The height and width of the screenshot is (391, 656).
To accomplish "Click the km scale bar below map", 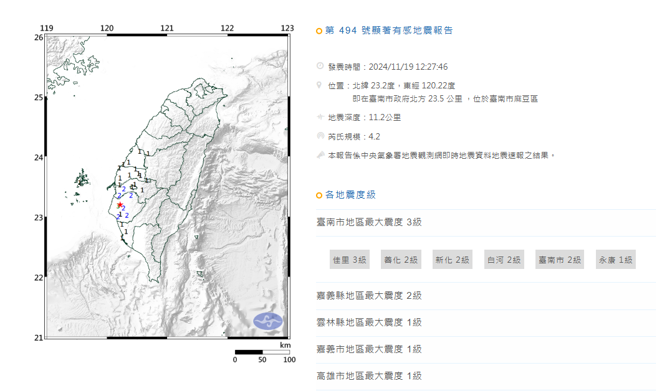I will (262, 352).
